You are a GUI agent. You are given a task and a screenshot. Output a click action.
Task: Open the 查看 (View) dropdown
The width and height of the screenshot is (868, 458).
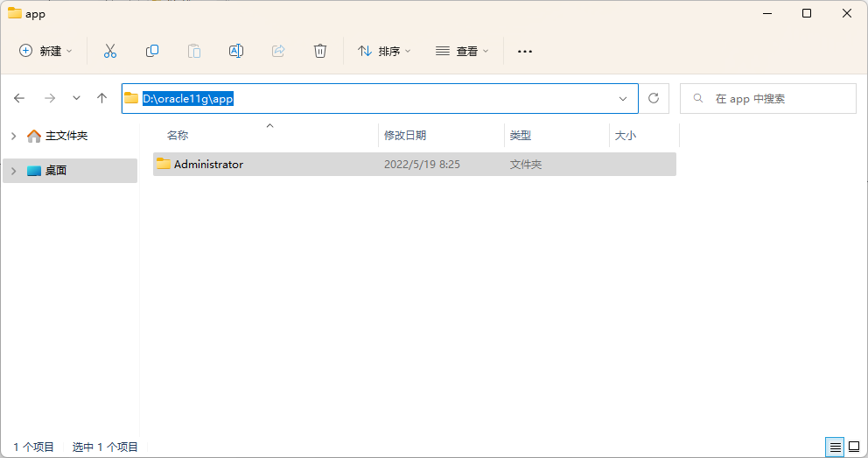(x=462, y=51)
